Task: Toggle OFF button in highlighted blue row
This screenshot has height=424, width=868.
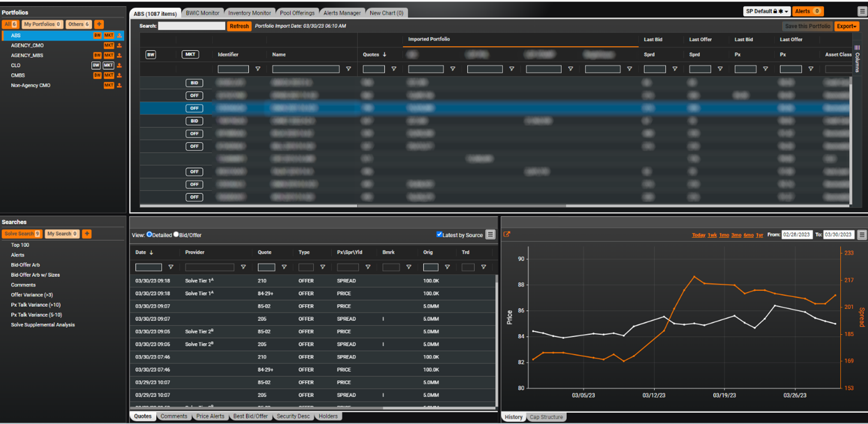Action: point(194,108)
